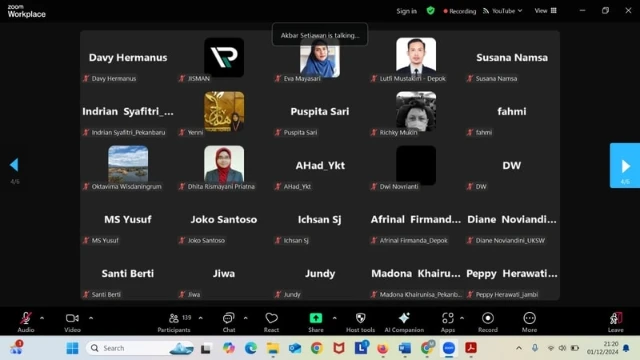
Task: Expand the Apps options arrow
Action: tap(462, 318)
